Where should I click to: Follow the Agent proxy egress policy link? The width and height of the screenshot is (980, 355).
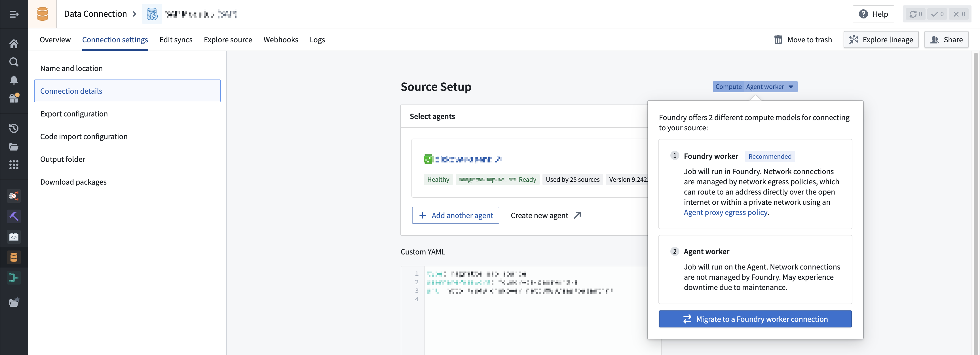click(x=725, y=212)
